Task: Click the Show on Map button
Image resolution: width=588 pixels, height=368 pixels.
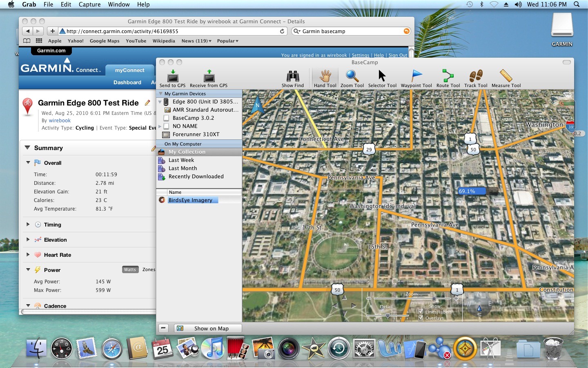Action: pyautogui.click(x=208, y=328)
